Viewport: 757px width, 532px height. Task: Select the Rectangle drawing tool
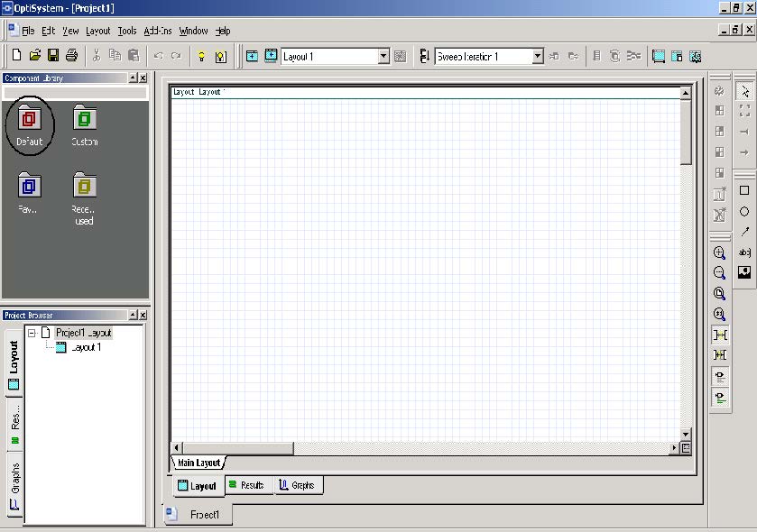point(744,190)
